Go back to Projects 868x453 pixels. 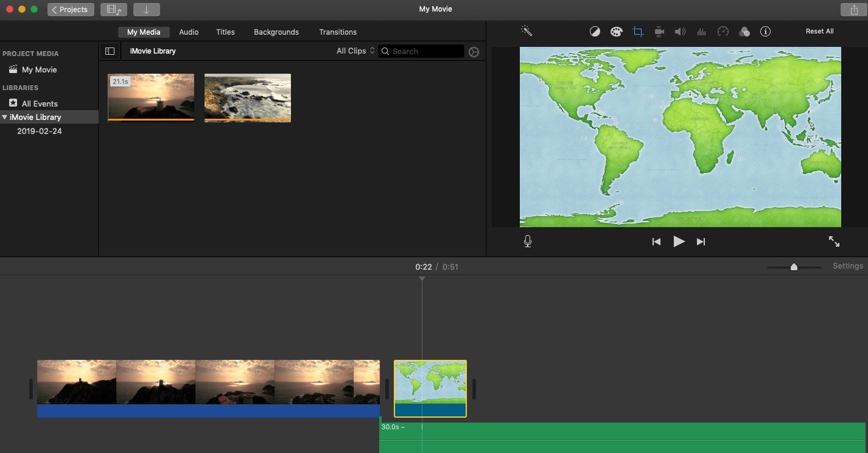[x=71, y=9]
